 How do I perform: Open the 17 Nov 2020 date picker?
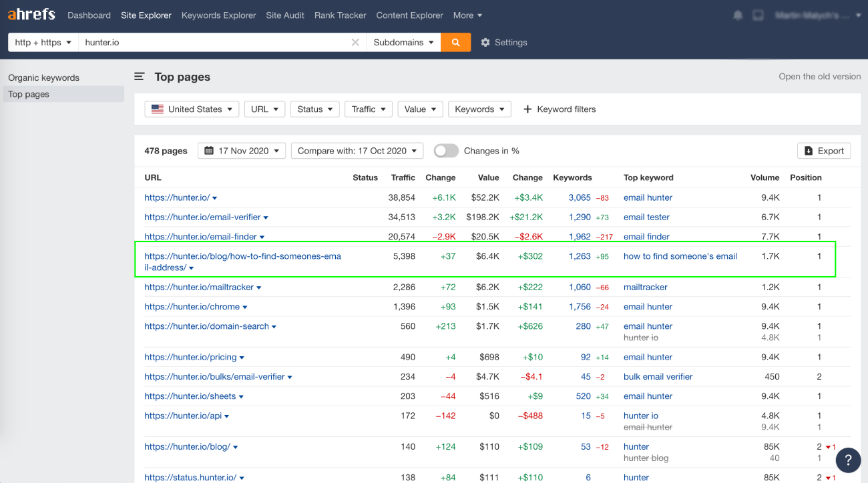[x=242, y=151]
